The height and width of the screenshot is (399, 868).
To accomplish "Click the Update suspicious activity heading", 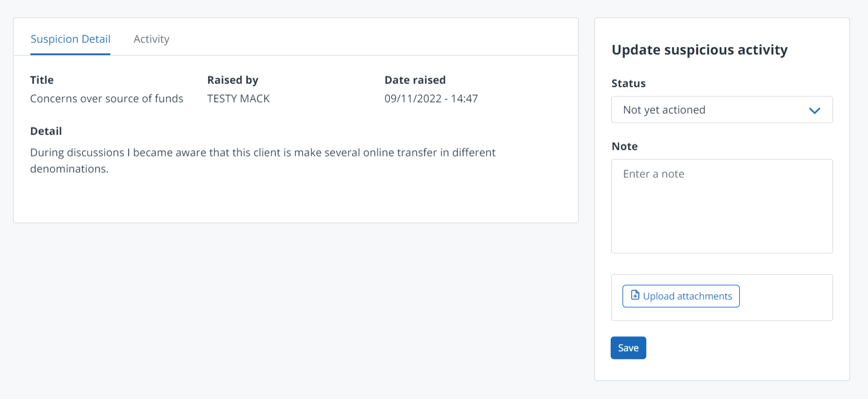I will (699, 50).
